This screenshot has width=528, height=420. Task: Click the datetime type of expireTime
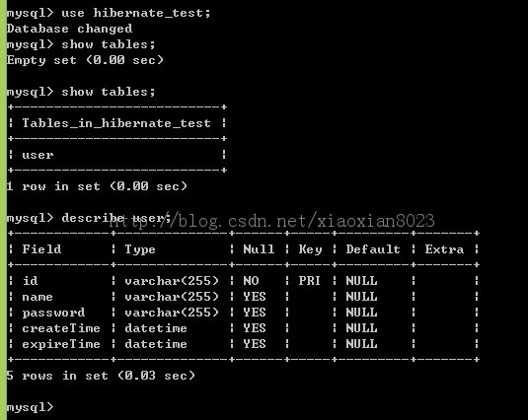(156, 344)
